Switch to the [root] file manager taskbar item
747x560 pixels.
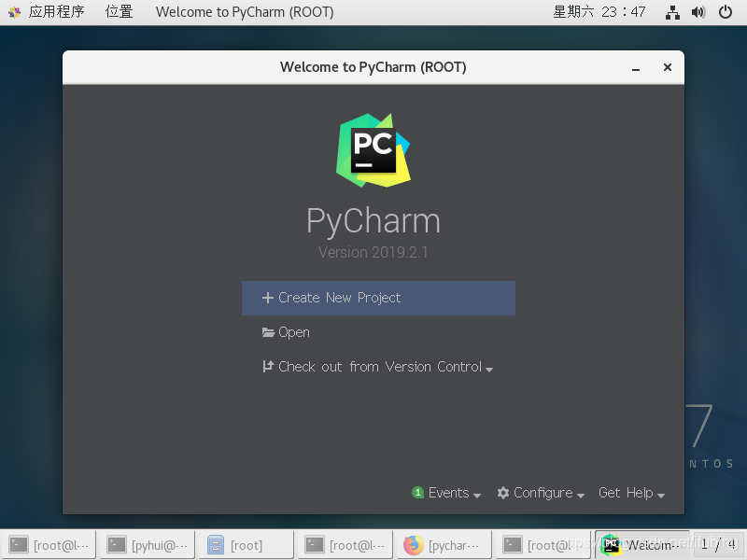247,545
